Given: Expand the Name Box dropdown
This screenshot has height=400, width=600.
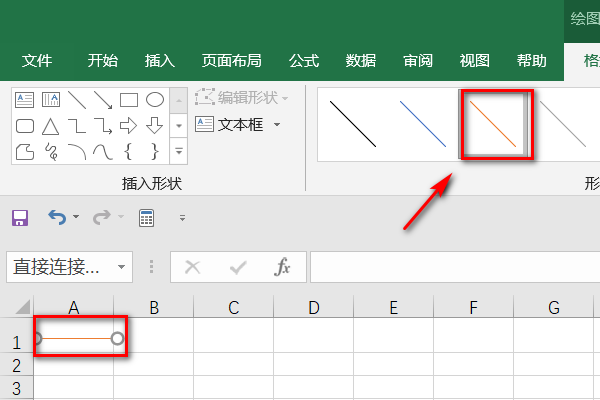Looking at the screenshot, I should coord(121,267).
